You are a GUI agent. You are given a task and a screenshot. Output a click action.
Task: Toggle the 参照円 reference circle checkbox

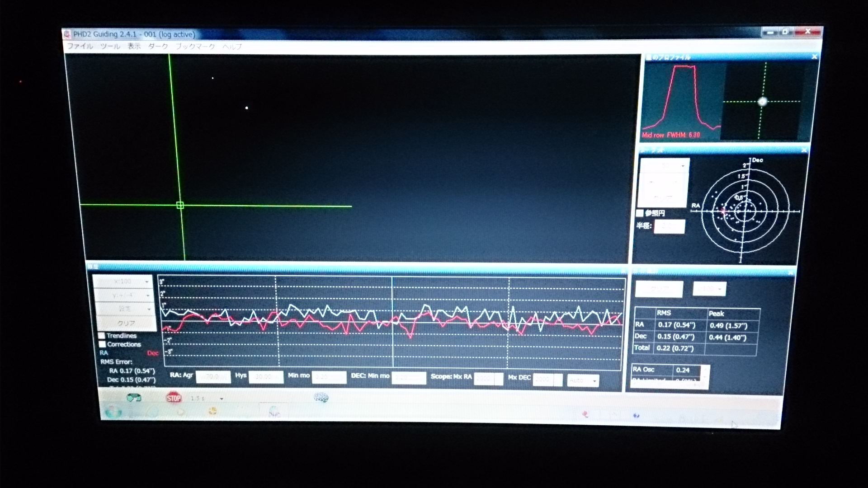(640, 213)
